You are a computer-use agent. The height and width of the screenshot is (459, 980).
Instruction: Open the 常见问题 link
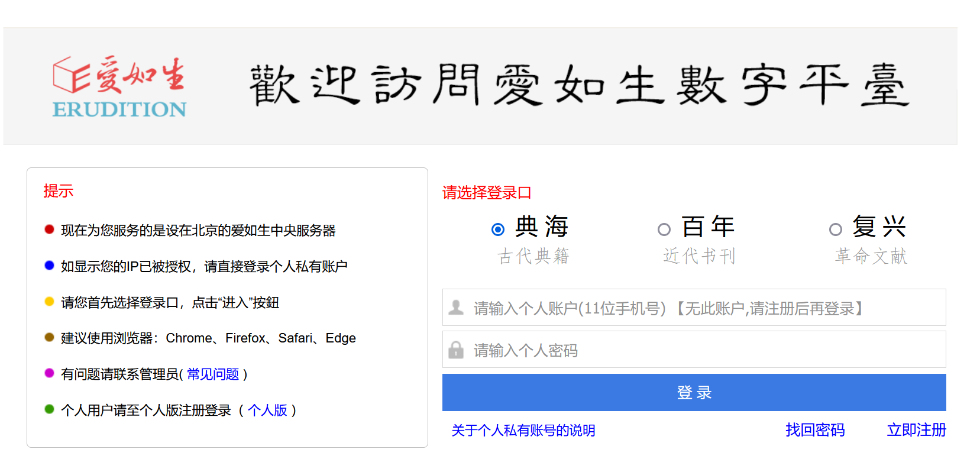tap(213, 374)
